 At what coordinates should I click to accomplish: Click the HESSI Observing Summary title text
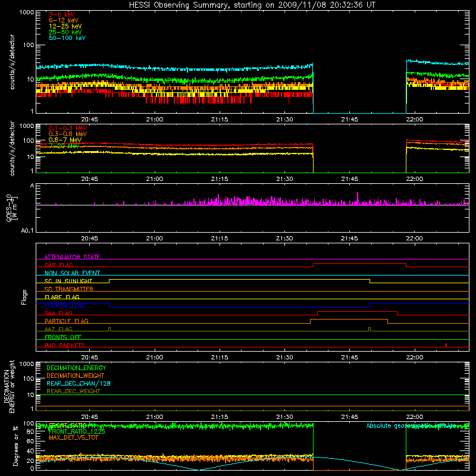[252, 5]
